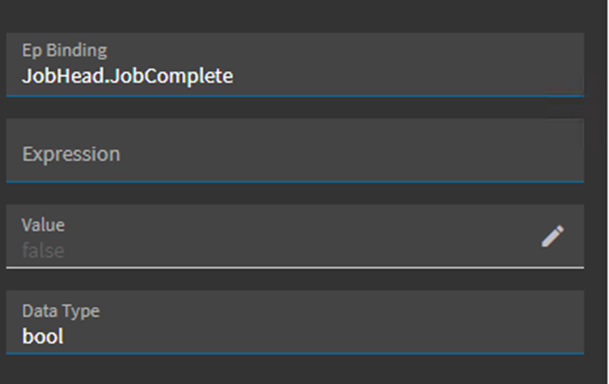Viewport: 609px width, 384px height.
Task: Click empty space right of JobHead.JobComplete
Action: 408,76
